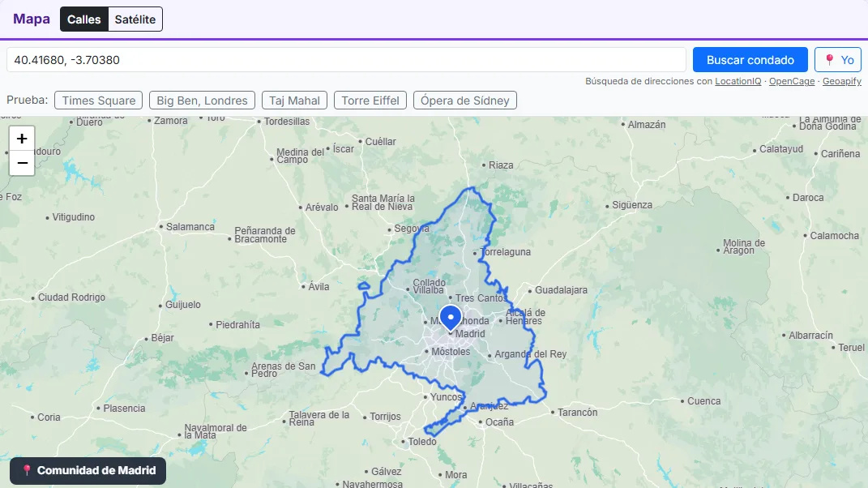This screenshot has height=488, width=868.
Task: Try the Big Ben, Londres example
Action: click(x=202, y=101)
